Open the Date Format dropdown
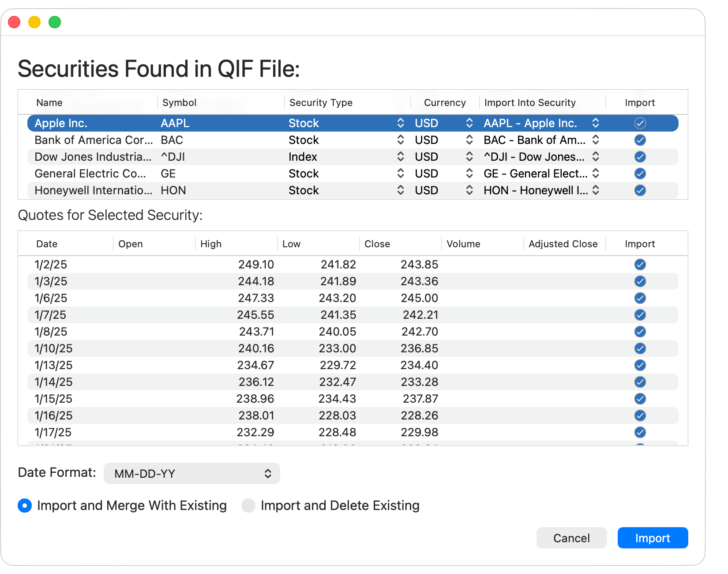 [191, 473]
